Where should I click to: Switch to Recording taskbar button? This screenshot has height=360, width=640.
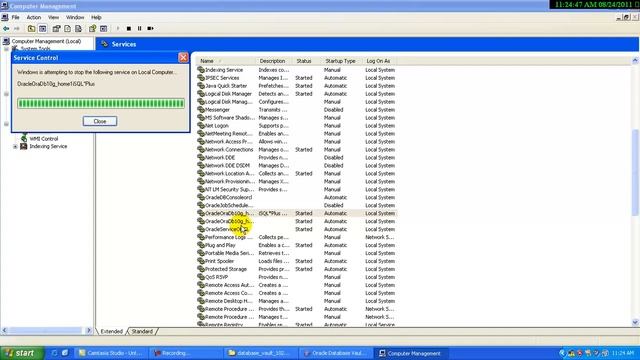point(186,353)
